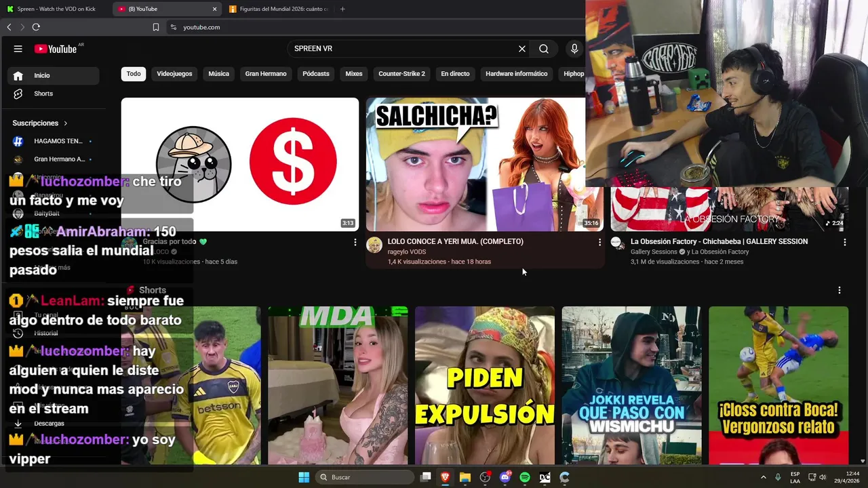Open Descargas in the sidebar
This screenshot has width=868, height=488.
tap(53, 424)
